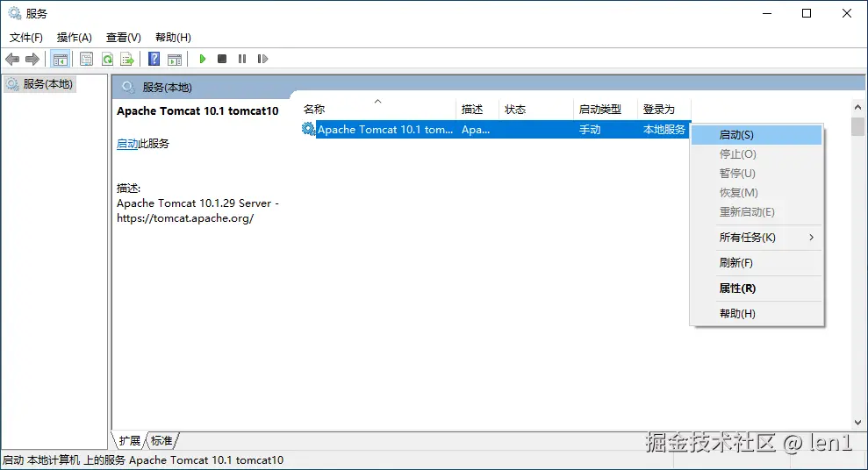Switch to the 扩展 tab
This screenshot has height=470, width=868.
click(x=130, y=441)
